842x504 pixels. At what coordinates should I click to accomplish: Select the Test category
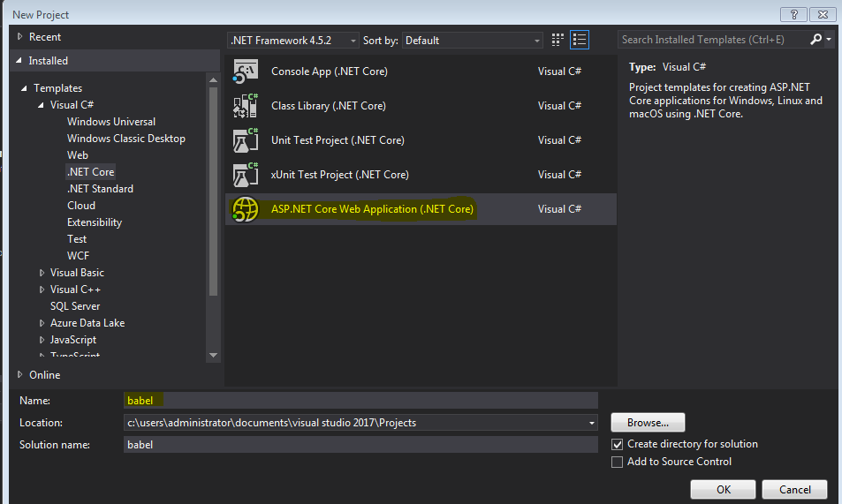77,239
